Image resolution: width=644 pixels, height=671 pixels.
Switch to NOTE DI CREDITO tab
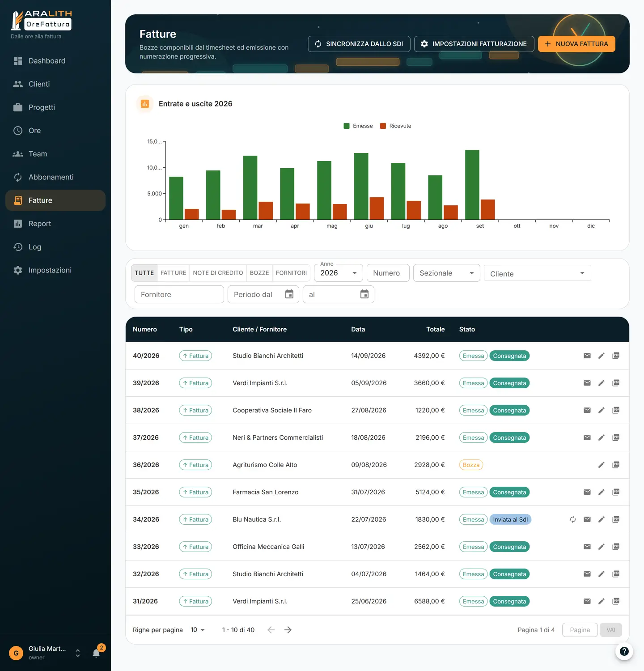click(218, 273)
